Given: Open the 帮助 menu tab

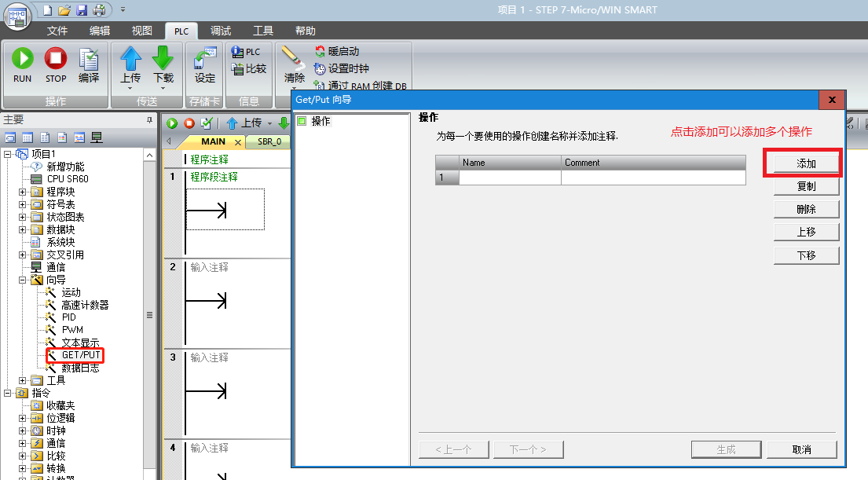Looking at the screenshot, I should coord(305,31).
